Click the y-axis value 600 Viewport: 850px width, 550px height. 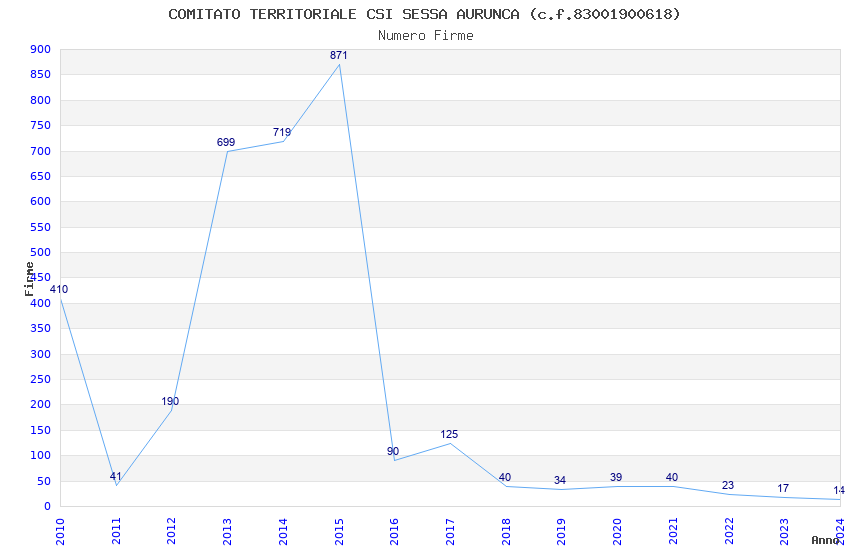coord(41,202)
